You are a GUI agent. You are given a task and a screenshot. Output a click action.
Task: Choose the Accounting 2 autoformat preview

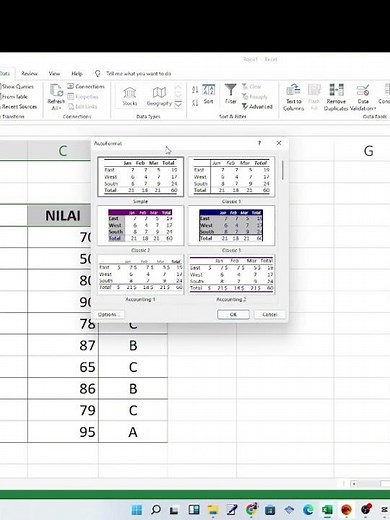(x=231, y=274)
